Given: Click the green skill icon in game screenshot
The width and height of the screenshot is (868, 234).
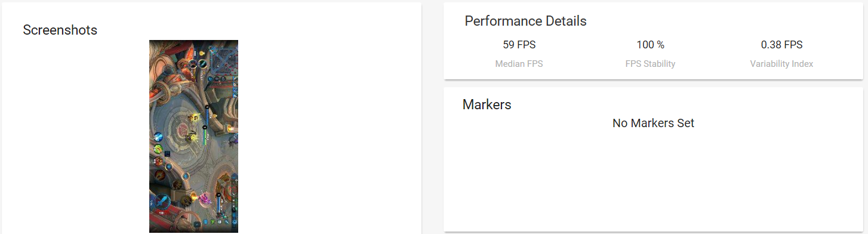Looking at the screenshot, I should [159, 149].
